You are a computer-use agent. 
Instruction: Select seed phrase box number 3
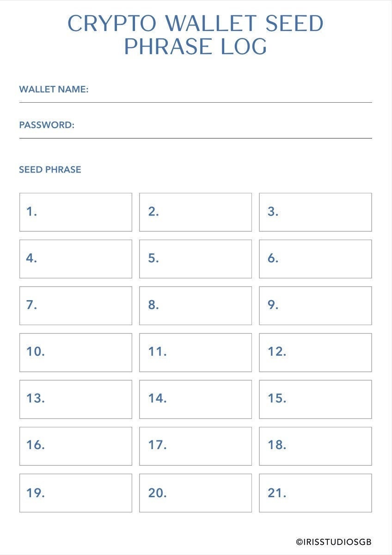(315, 212)
